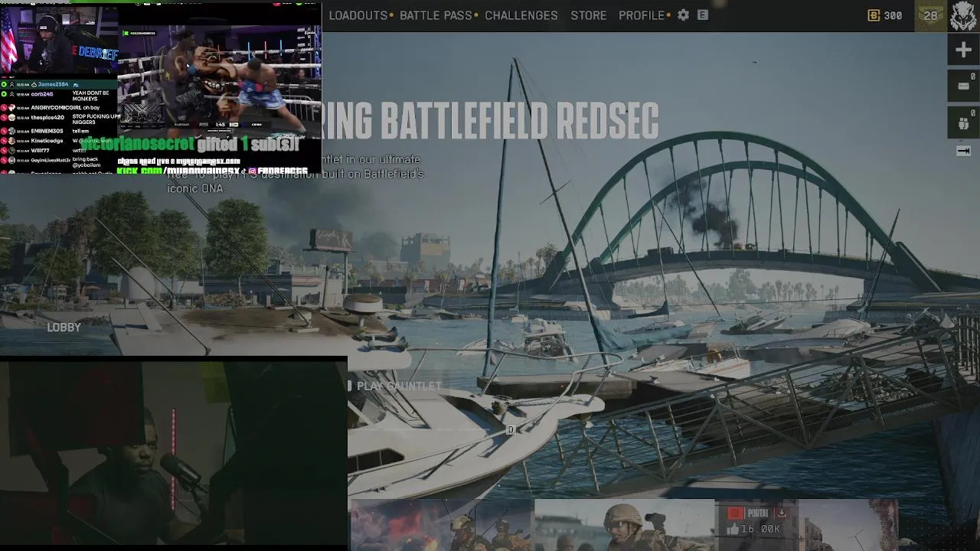Open the Loadouts menu tab
The height and width of the screenshot is (551, 980).
[358, 15]
